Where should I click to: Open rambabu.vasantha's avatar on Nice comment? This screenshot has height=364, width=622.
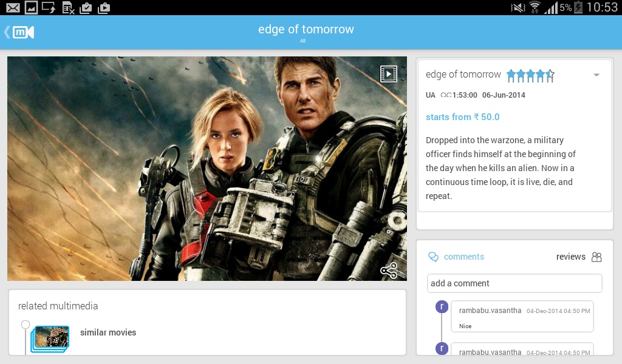(442, 306)
